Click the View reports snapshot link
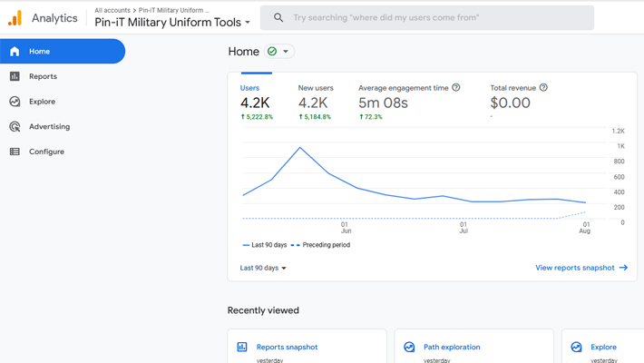The image size is (644, 363). (574, 268)
